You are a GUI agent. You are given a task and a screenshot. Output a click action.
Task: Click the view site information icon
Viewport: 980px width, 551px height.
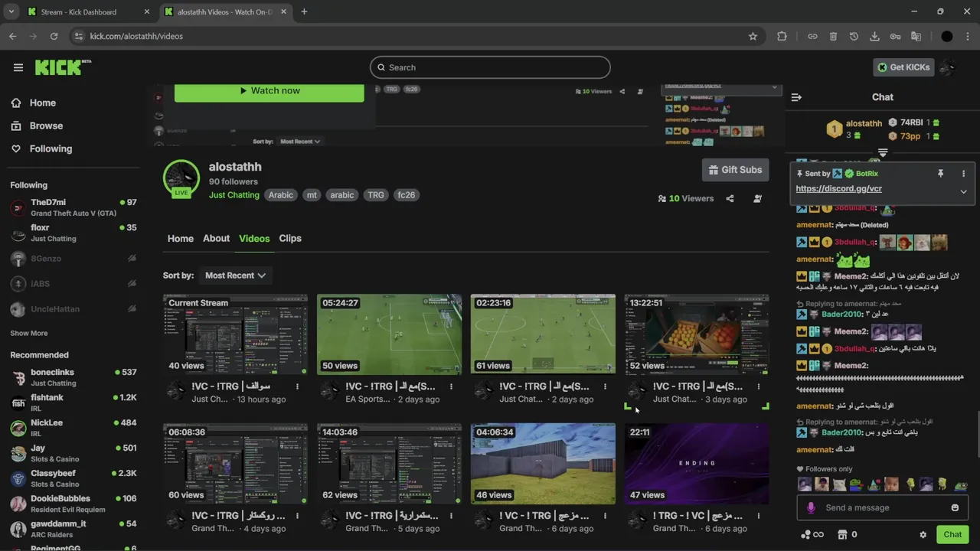78,36
